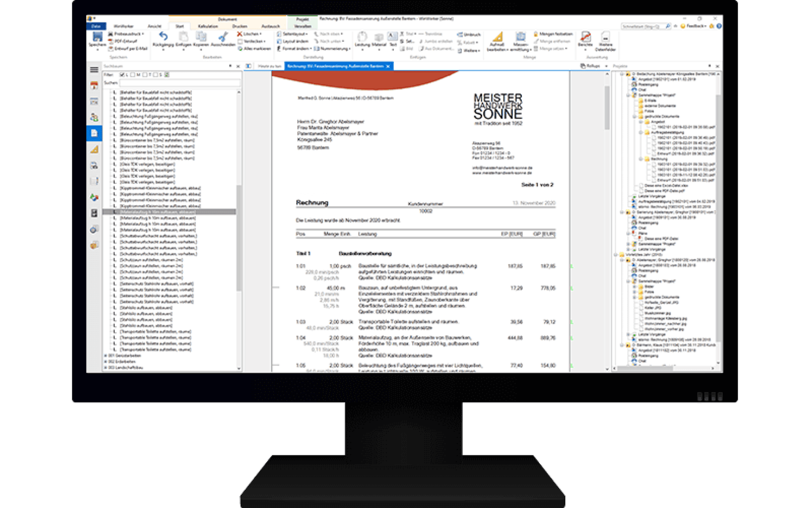Switch to the Kalkulation ribbon tab

point(208,26)
